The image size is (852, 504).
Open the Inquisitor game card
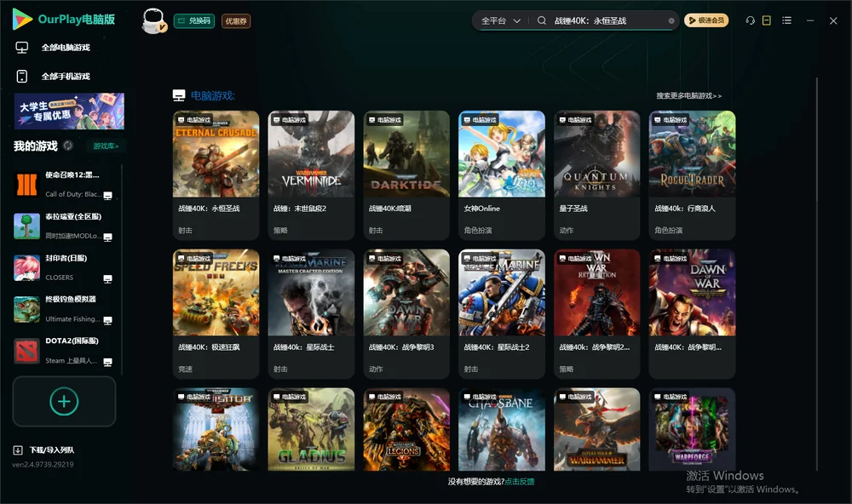click(x=216, y=429)
